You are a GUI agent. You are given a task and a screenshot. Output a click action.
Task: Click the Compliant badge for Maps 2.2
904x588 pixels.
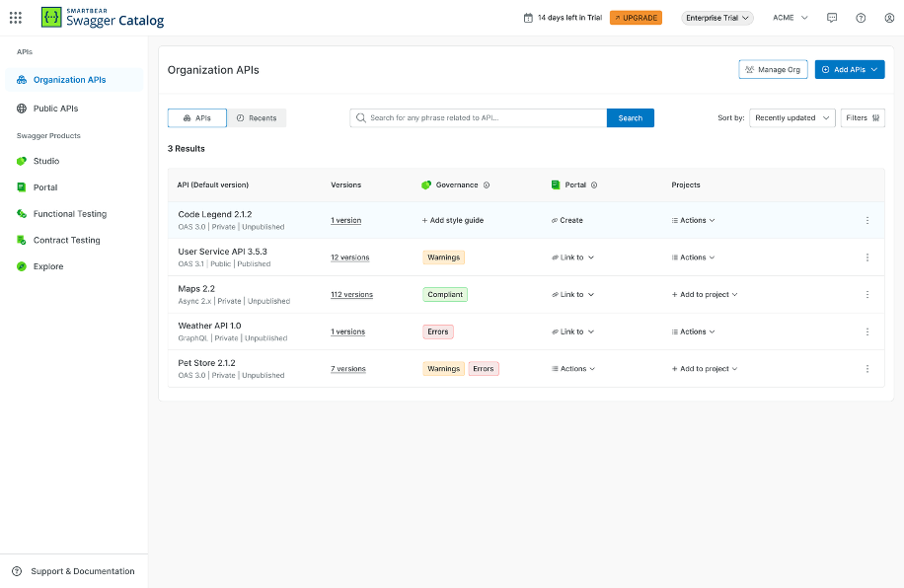[445, 295]
